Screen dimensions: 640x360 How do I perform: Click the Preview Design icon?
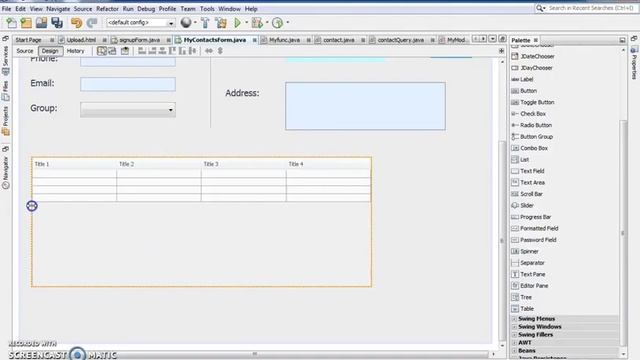pos(125,51)
